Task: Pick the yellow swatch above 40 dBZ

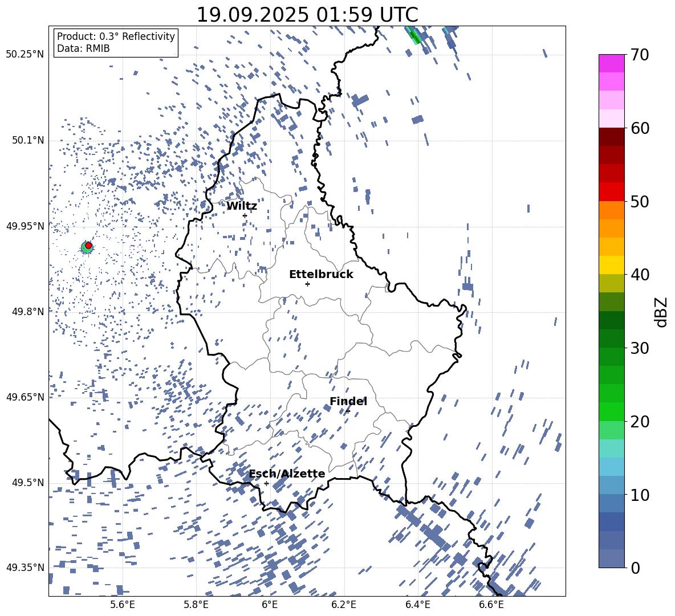Action: click(x=612, y=265)
